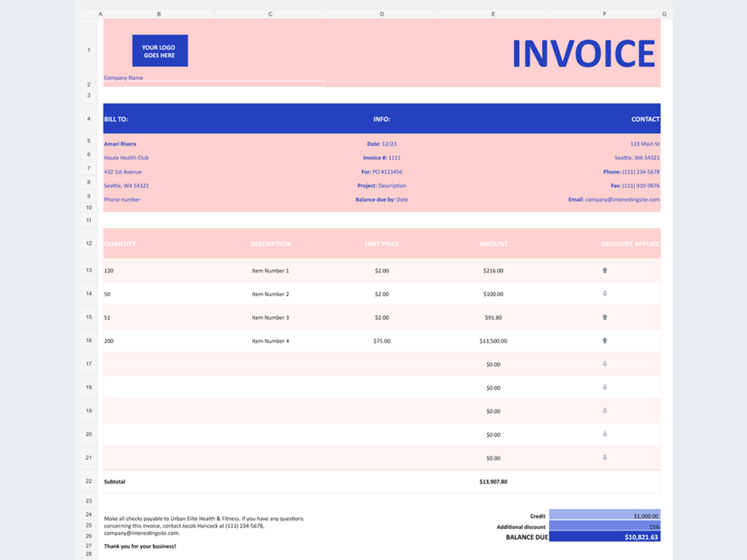Viewport: 747px width, 560px height.
Task: Select column F header
Action: tap(604, 14)
